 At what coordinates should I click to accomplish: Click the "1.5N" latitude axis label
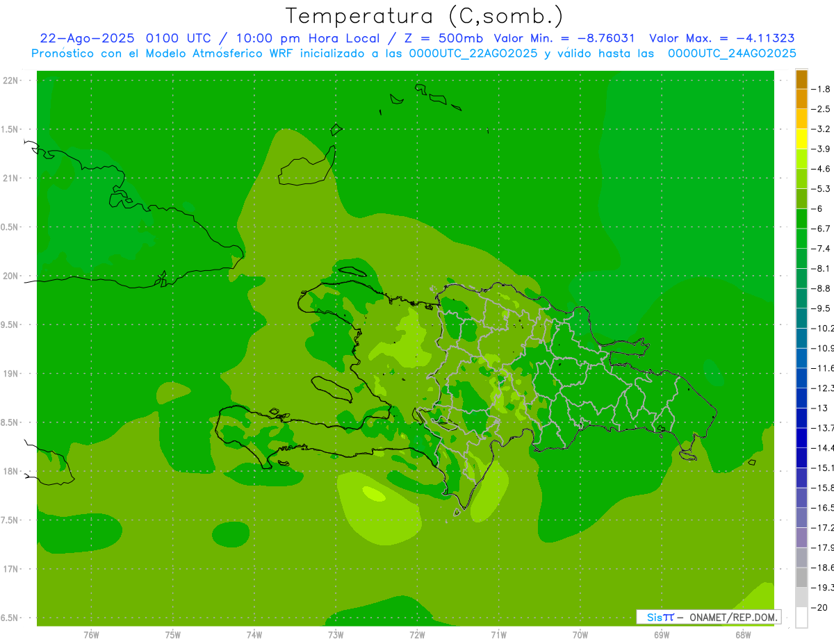[10, 129]
